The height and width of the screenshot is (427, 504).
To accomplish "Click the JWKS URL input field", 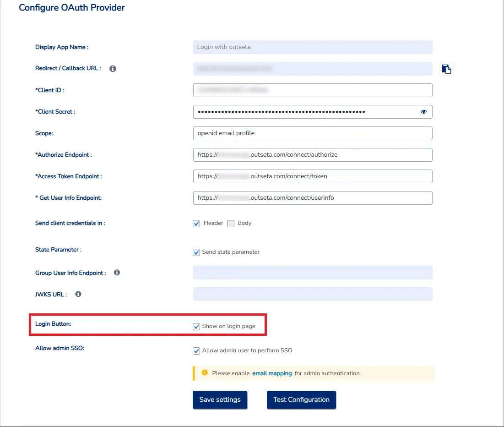I will pyautogui.click(x=313, y=294).
